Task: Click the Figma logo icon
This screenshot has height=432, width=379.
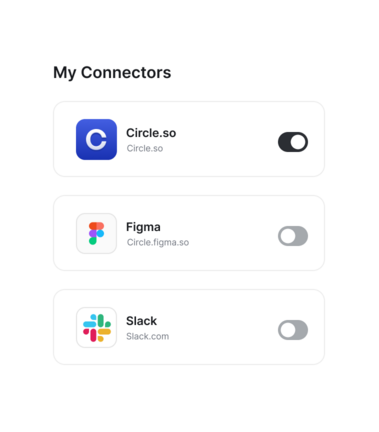Action: (96, 233)
